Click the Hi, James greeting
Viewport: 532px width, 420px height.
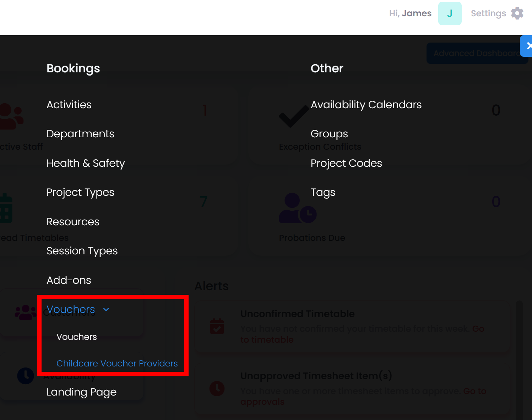[x=410, y=13]
